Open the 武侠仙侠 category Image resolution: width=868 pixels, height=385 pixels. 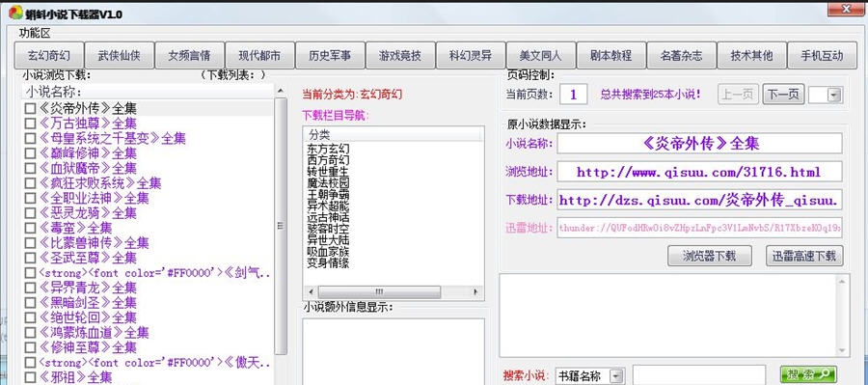pos(119,55)
